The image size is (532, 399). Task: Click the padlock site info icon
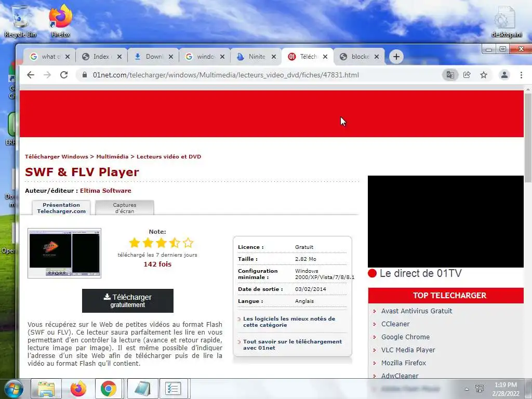tap(85, 75)
